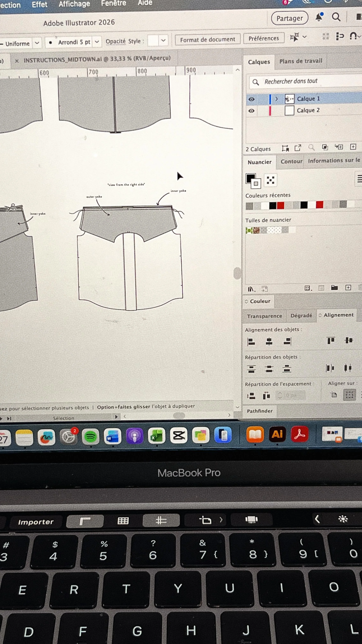
Task: Open the Style dropdown arrow
Action: (x=163, y=40)
